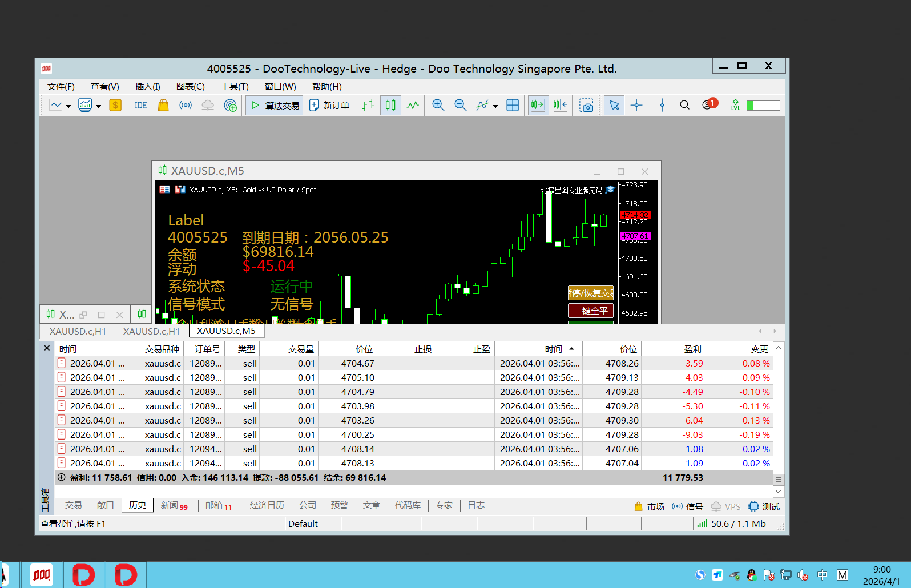Click the taskbar clock showing 9:00
911x588 pixels.
point(882,575)
